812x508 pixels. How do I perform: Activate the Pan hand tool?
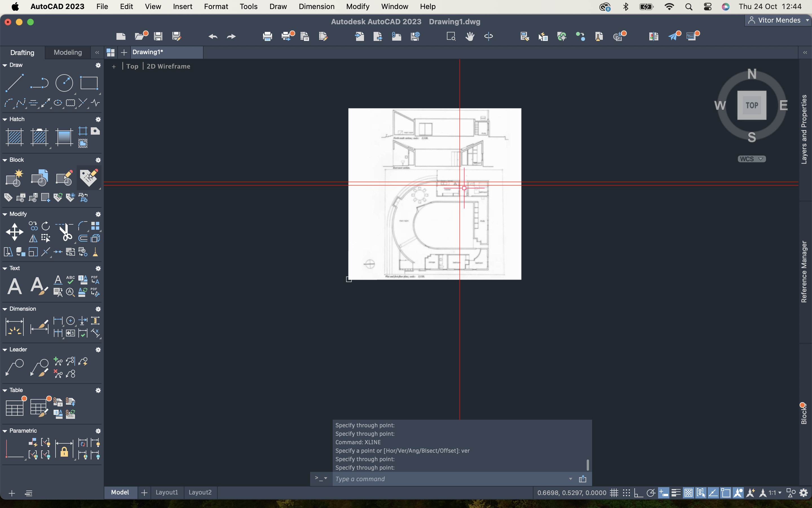[470, 36]
